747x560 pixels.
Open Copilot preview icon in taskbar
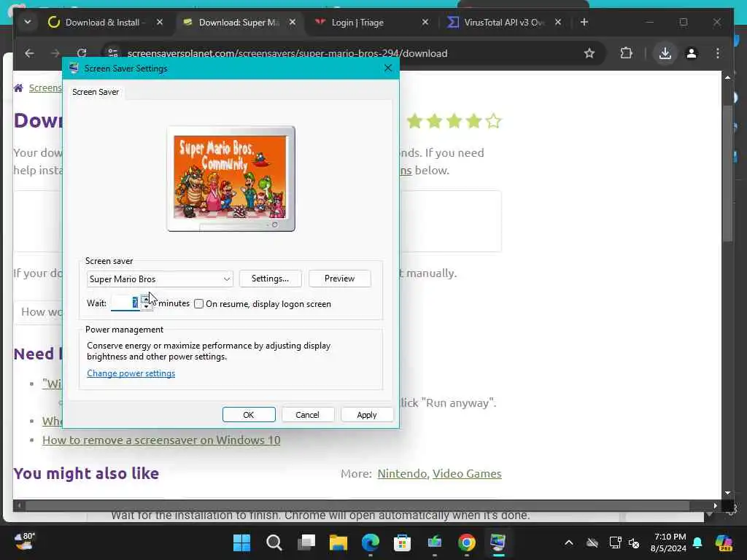(723, 542)
